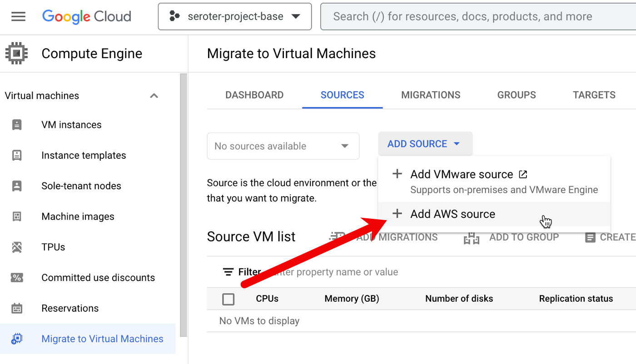Expand the No sources available dropdown

click(x=283, y=146)
